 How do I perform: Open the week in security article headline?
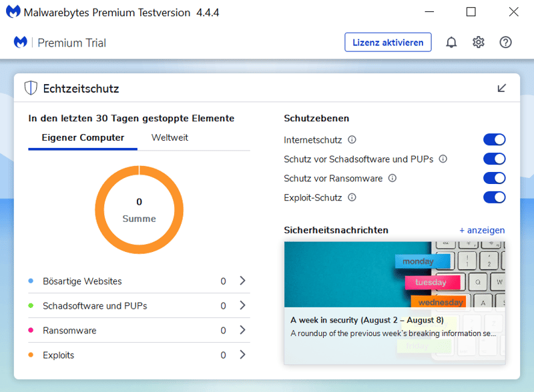366,320
